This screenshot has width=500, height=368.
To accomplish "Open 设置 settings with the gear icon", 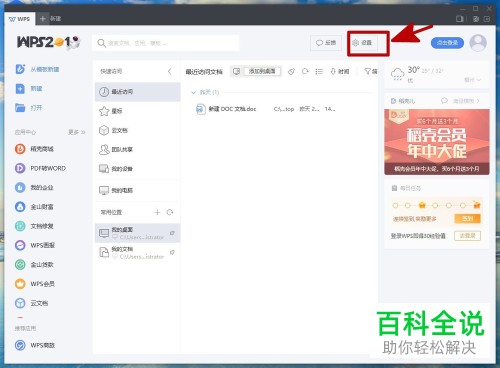I will (x=362, y=43).
